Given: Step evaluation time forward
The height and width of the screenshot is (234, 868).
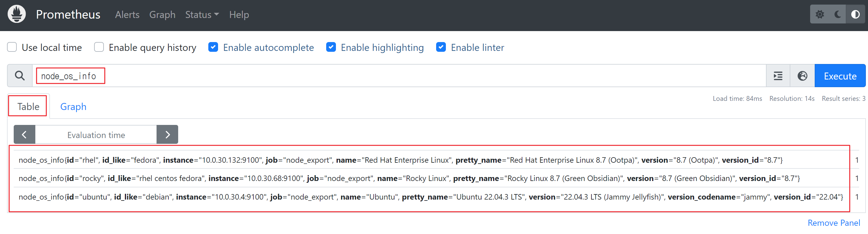Looking at the screenshot, I should click(x=168, y=135).
